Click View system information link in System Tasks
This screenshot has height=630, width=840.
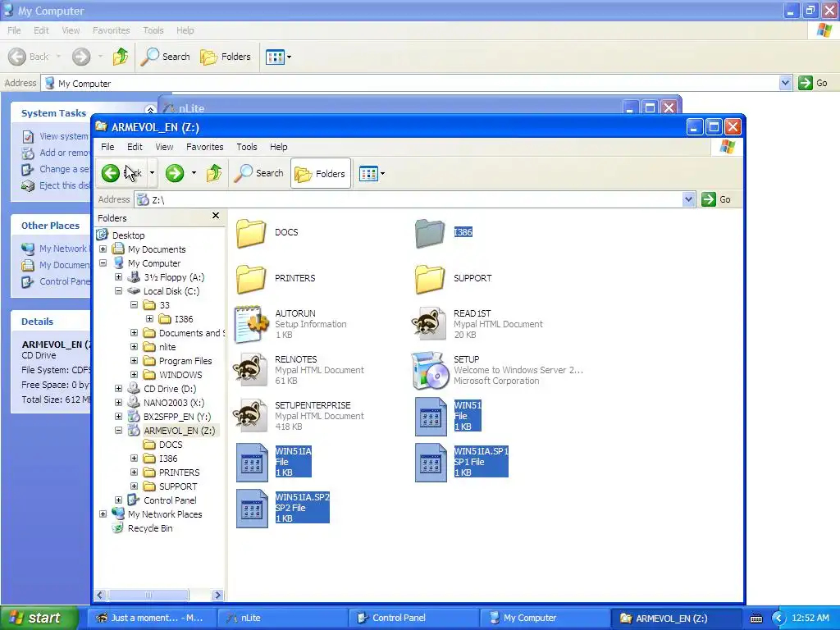pyautogui.click(x=63, y=136)
